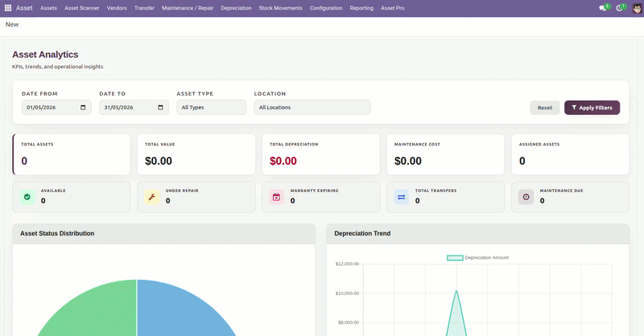Click the Apply Filters button
The height and width of the screenshot is (336, 644).
(x=592, y=108)
